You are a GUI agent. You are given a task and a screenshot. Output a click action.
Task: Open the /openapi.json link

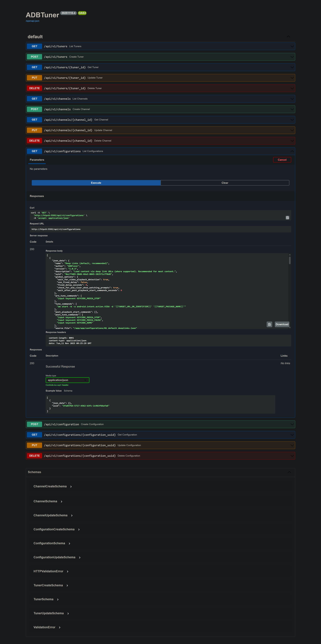(32, 21)
